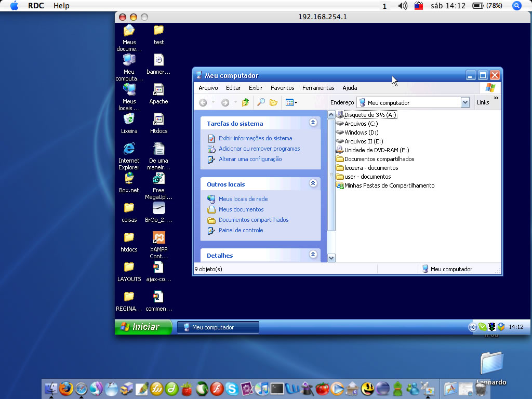This screenshot has height=399, width=532.
Task: Open Meus documentos desktop icon
Action: tap(129, 37)
